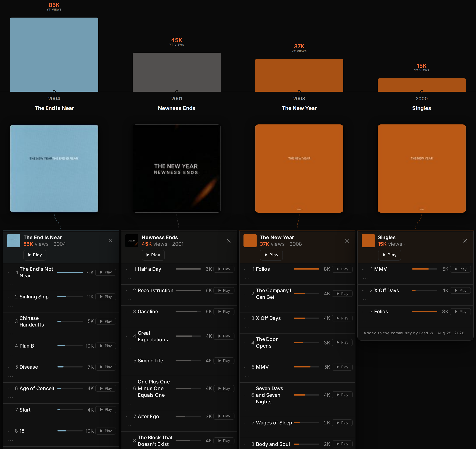476x449 pixels.
Task: Close the Newness Ends track panel
Action: (x=229, y=241)
